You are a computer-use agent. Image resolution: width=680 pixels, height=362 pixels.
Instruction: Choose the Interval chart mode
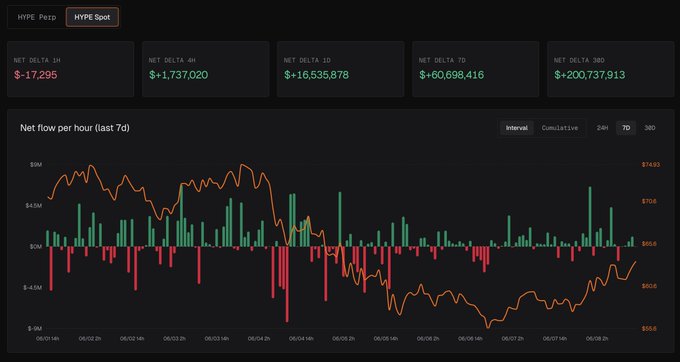[517, 128]
